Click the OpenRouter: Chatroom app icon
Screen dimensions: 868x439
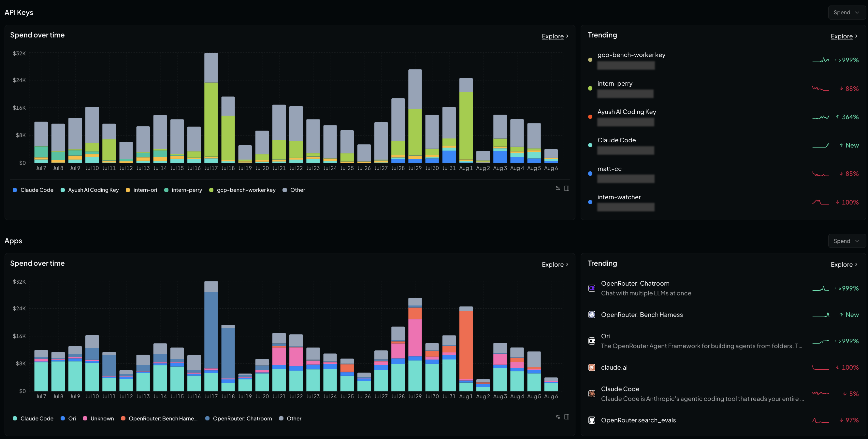click(x=592, y=288)
